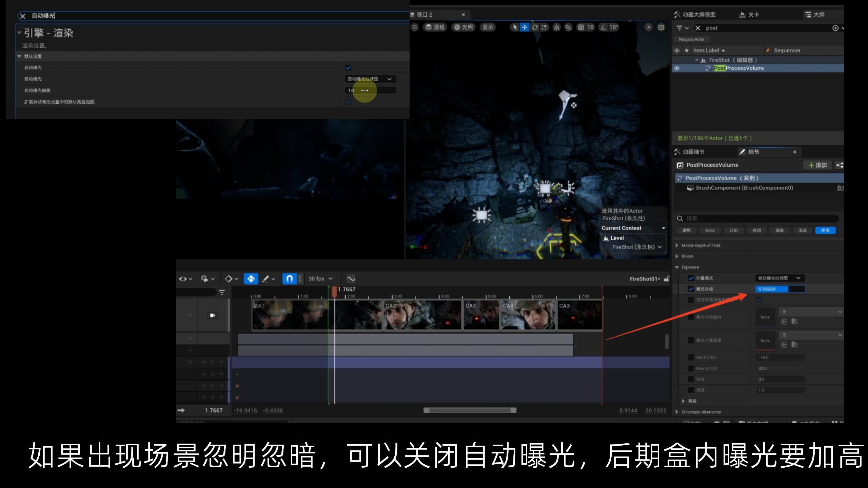This screenshot has width=868, height=488.
Task: Click the star pinned column header
Action: click(687, 50)
